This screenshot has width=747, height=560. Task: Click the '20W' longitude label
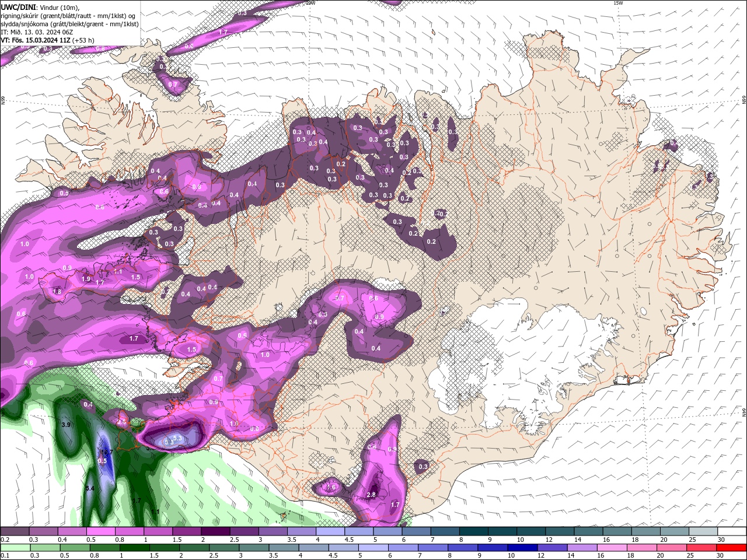click(x=310, y=3)
